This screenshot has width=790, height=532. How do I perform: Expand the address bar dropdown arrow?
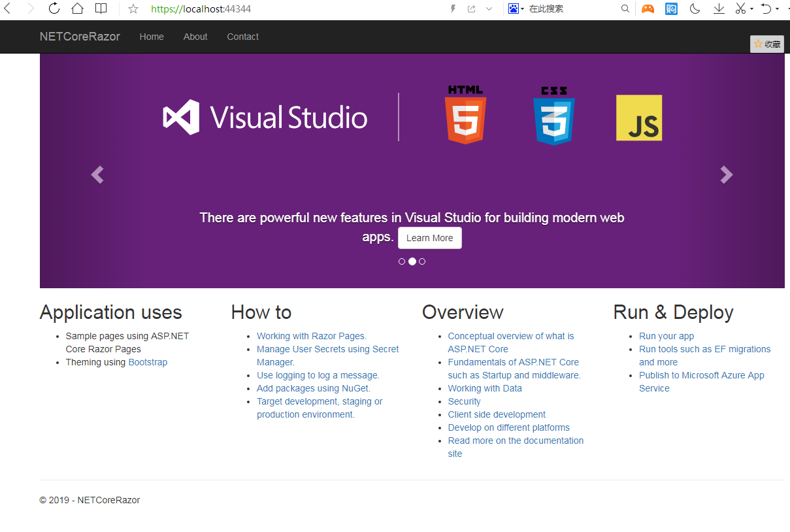pyautogui.click(x=489, y=8)
